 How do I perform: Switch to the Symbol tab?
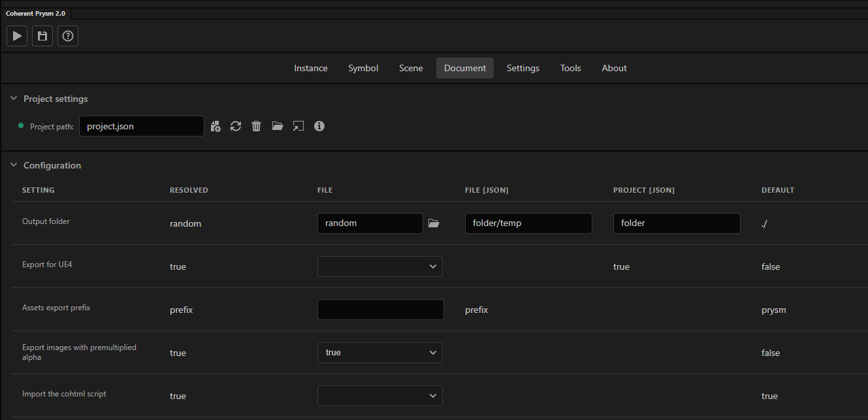click(x=363, y=68)
